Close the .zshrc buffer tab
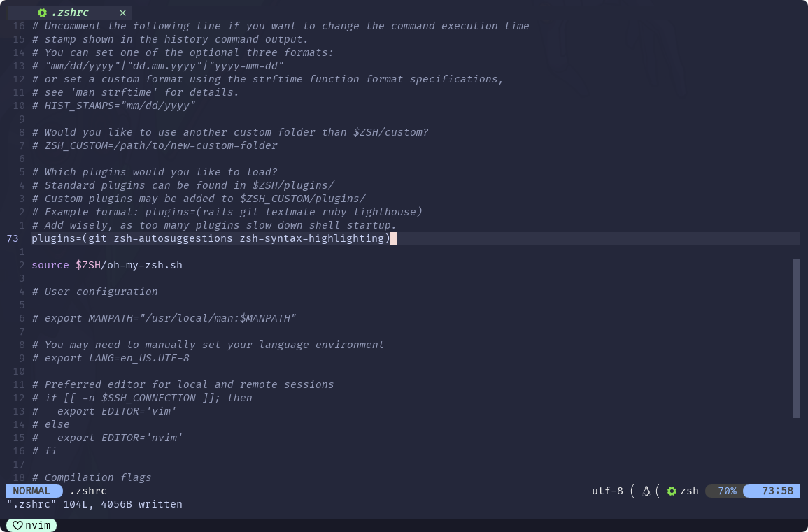The image size is (808, 532). (x=122, y=13)
